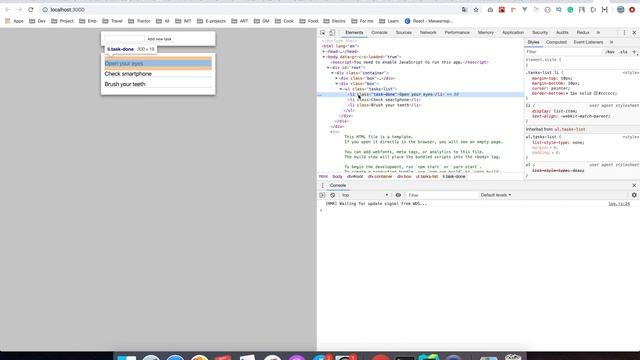
Task: Click the translate page icon
Action: (x=464, y=10)
